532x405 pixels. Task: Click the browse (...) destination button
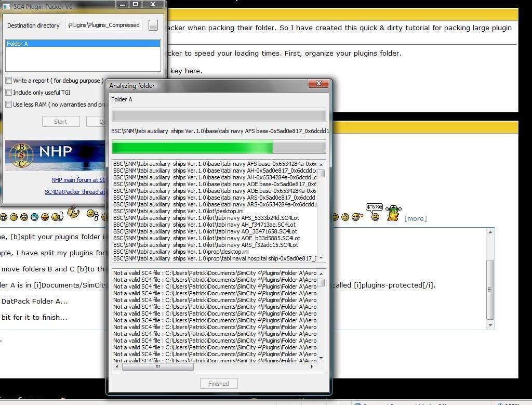click(x=153, y=25)
